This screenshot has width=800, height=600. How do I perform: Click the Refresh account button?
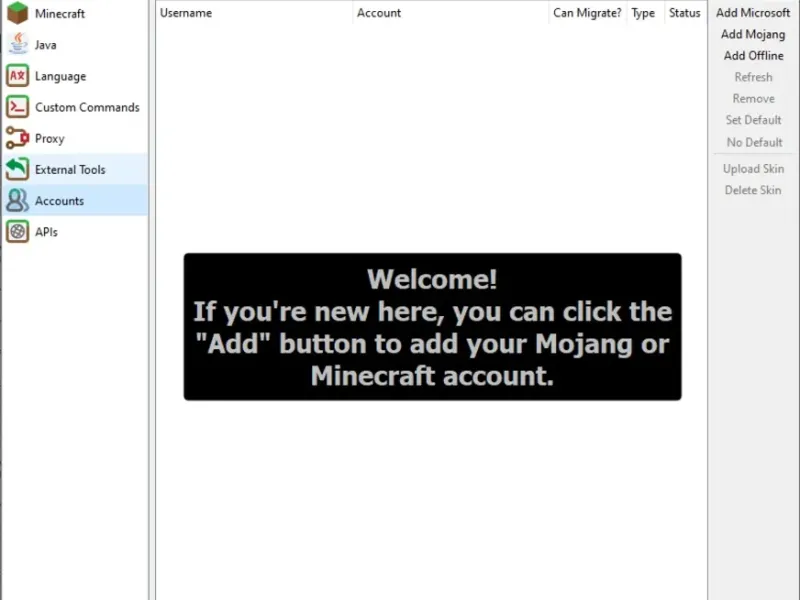click(753, 77)
